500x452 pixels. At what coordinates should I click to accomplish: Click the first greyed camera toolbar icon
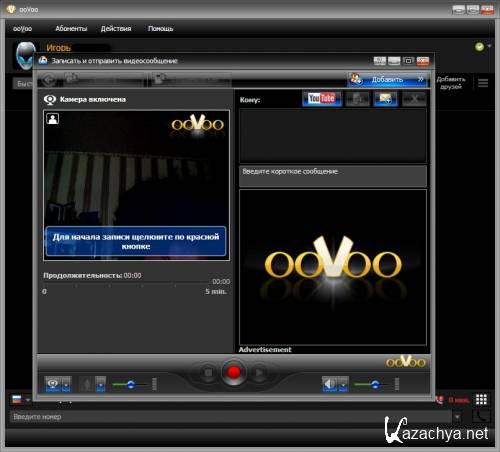tap(72, 79)
